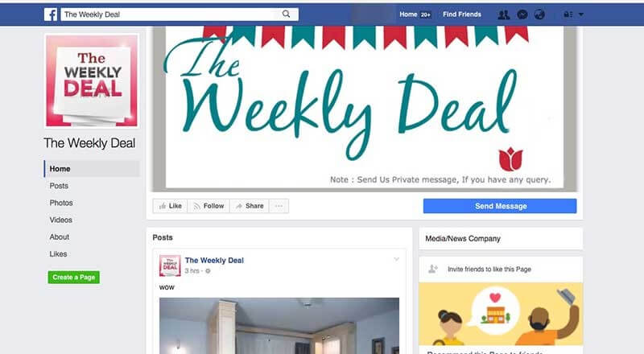Open the Messenger icon

click(522, 14)
